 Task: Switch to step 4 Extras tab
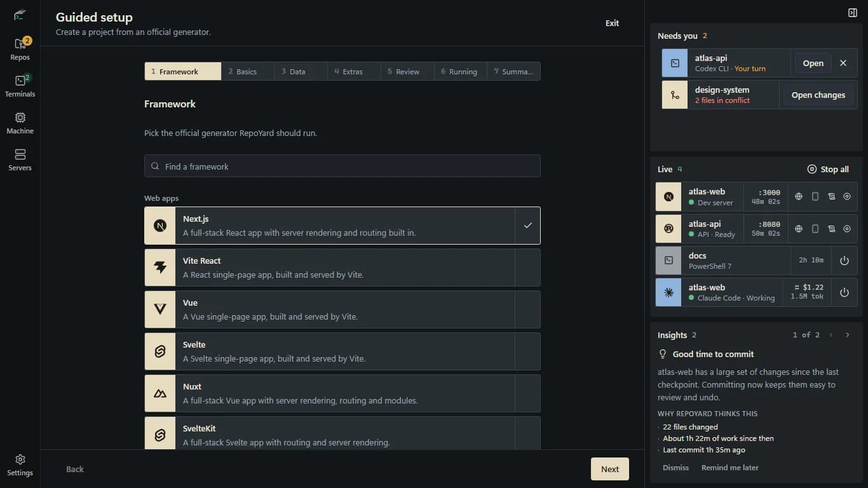(x=354, y=71)
